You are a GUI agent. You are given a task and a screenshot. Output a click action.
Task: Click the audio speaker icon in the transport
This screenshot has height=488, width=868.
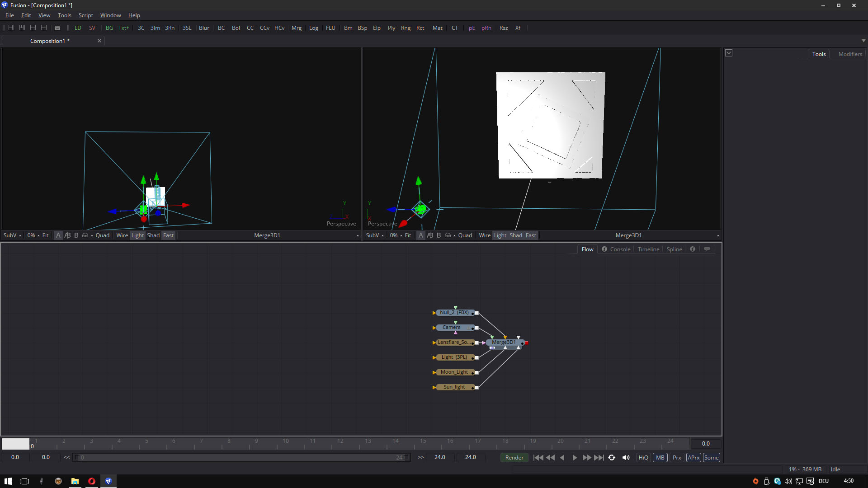point(626,458)
